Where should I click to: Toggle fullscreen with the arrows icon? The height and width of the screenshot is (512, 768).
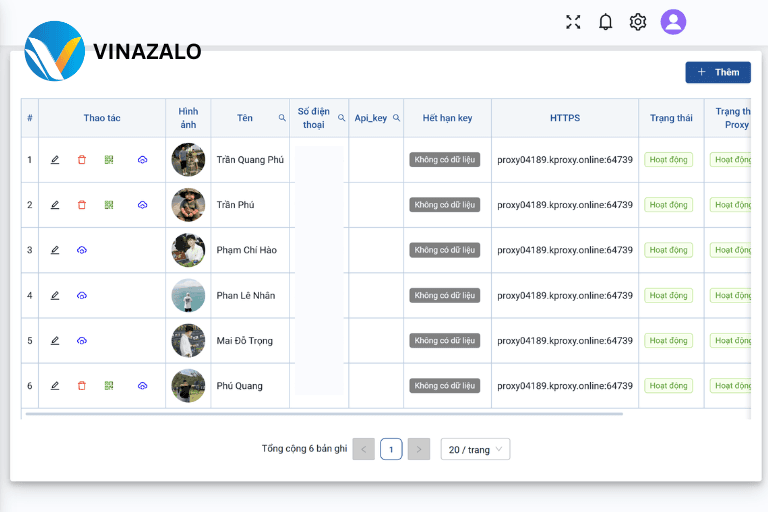pyautogui.click(x=573, y=22)
